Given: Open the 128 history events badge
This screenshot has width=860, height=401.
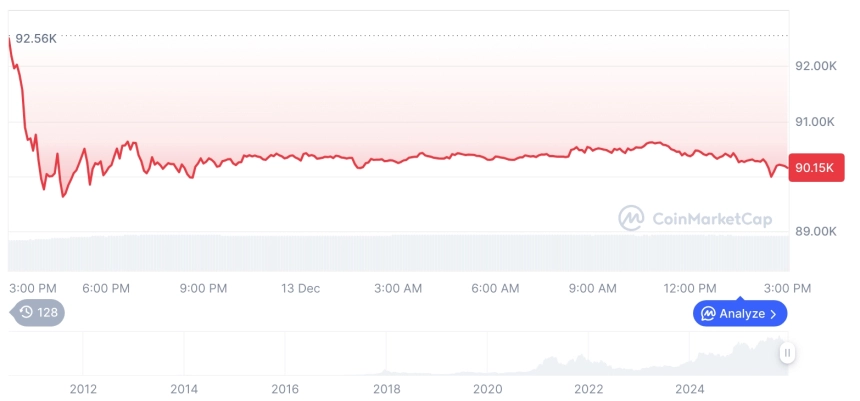Looking at the screenshot, I should click(38, 312).
